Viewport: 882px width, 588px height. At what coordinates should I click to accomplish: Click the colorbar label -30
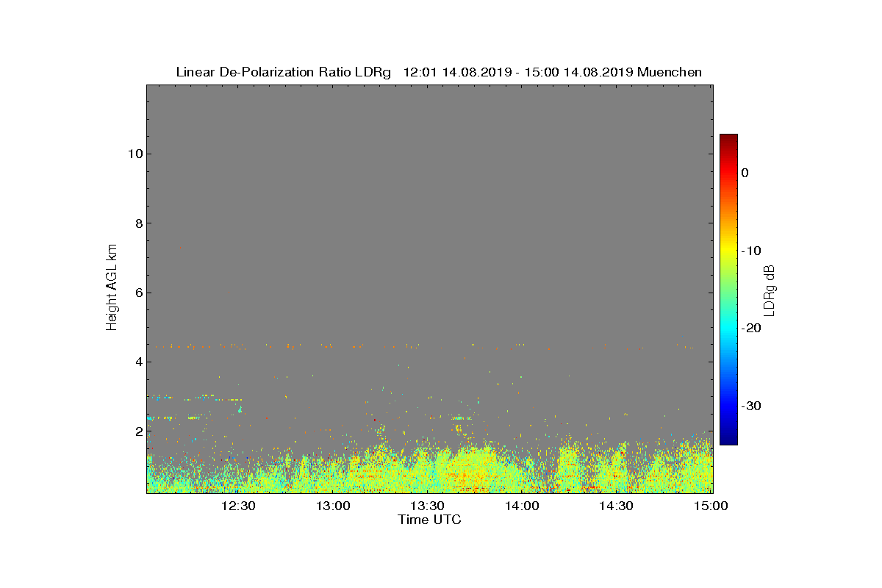tap(752, 406)
